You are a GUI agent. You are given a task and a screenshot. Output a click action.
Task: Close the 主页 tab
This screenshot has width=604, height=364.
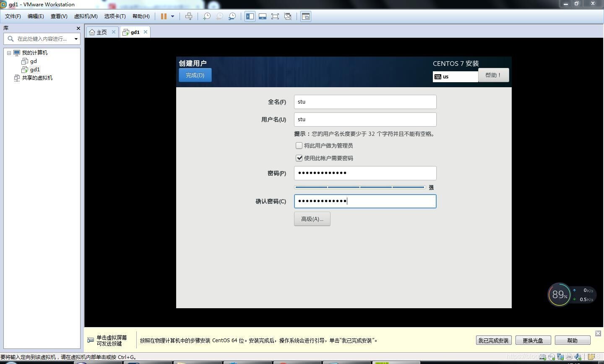click(113, 32)
